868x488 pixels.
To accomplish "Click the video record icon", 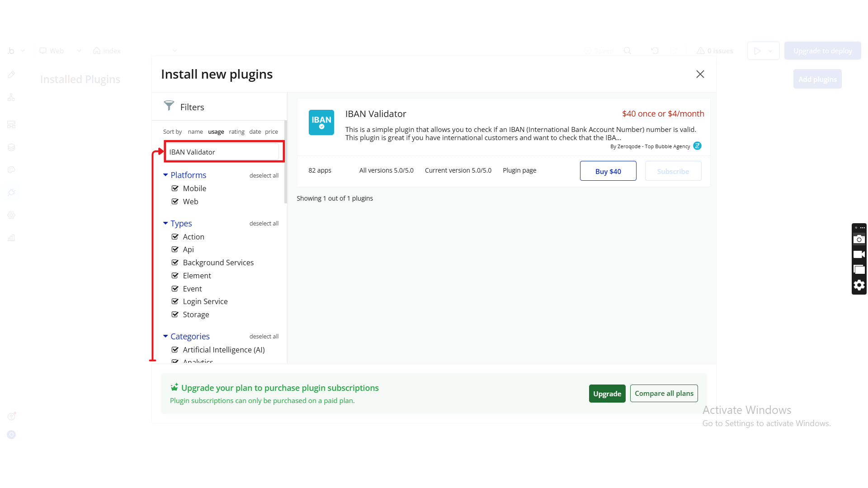I will coord(859,254).
